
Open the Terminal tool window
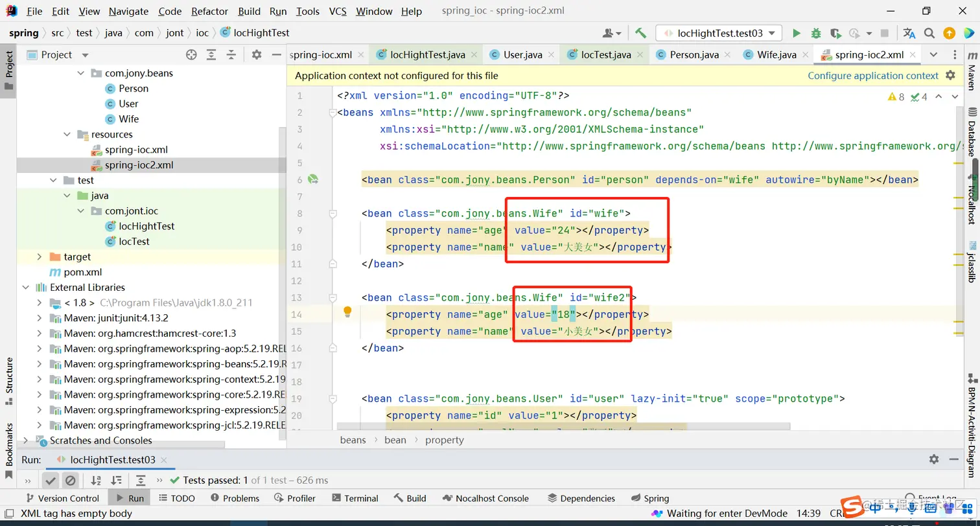355,498
